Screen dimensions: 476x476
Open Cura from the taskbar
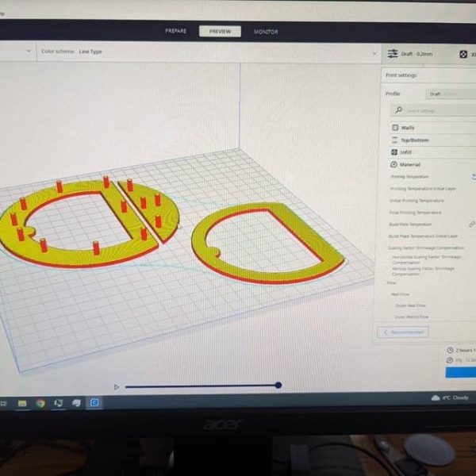coord(94,403)
